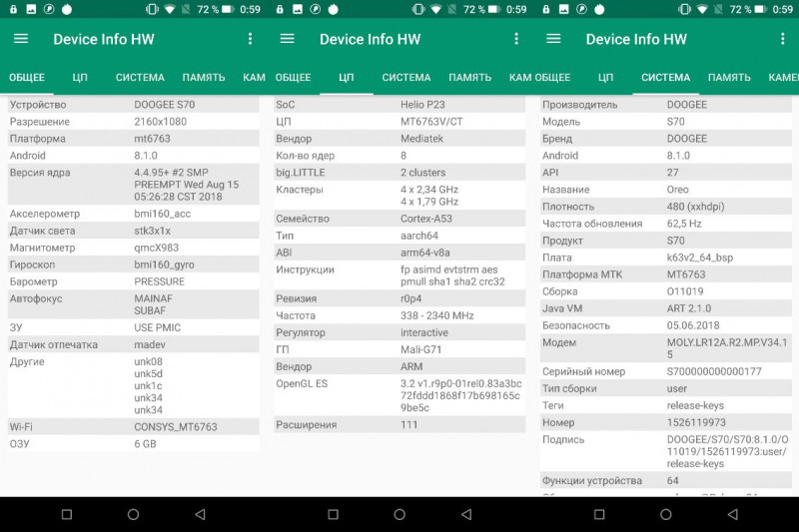Tap vibrate icon in left screen status bar

(x=152, y=9)
